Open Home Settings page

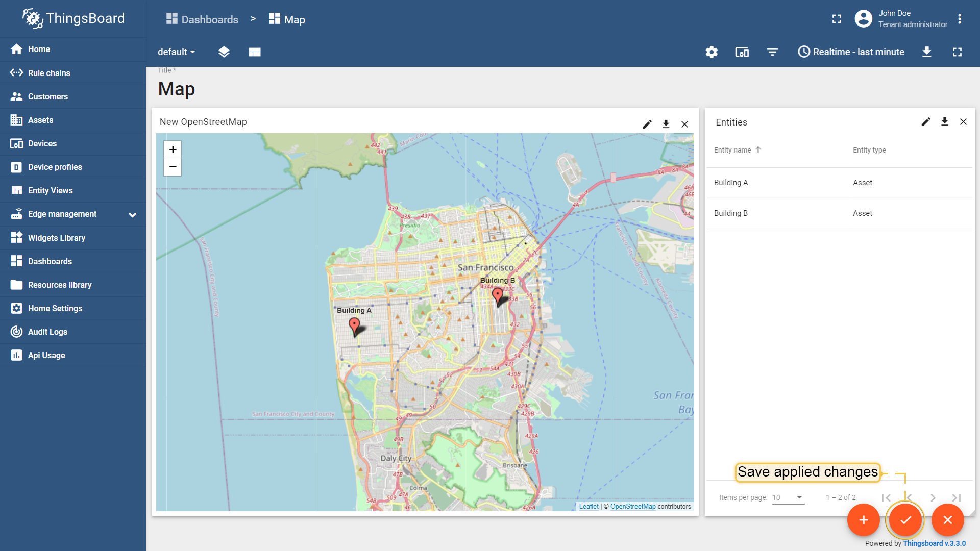73,308
